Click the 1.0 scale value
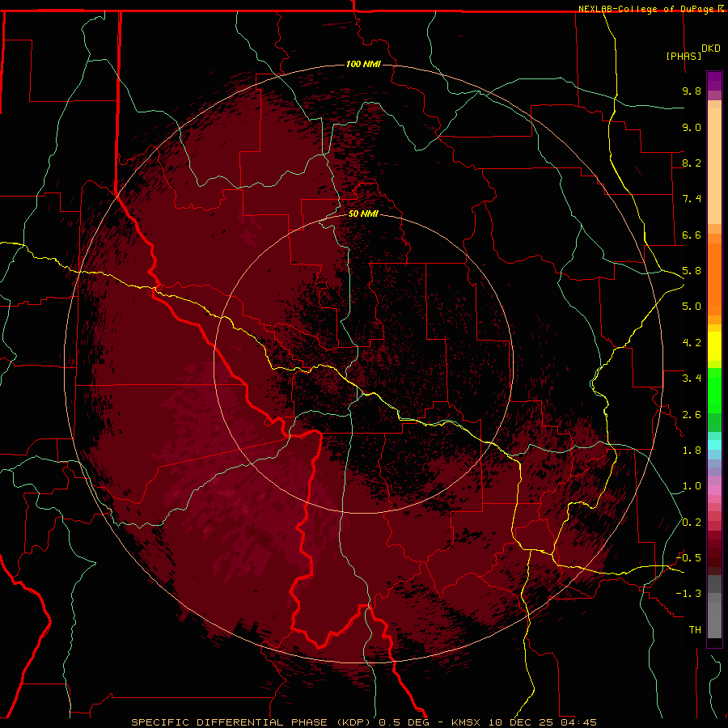728x728 pixels. coord(692,486)
